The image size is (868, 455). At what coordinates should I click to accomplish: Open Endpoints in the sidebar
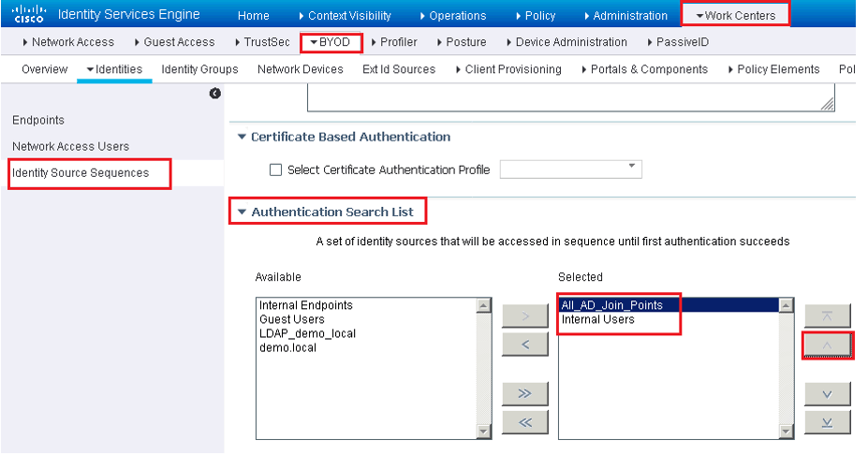click(x=38, y=120)
